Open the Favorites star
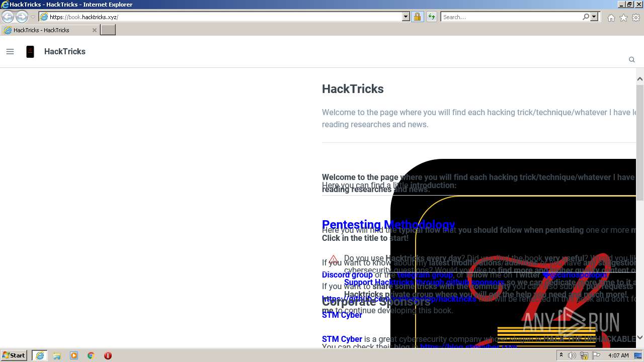 (623, 18)
